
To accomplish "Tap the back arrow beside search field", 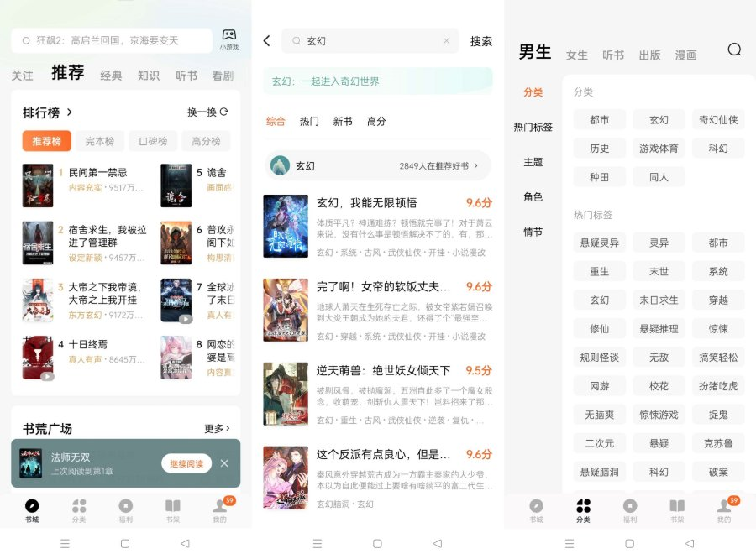I will pos(267,41).
